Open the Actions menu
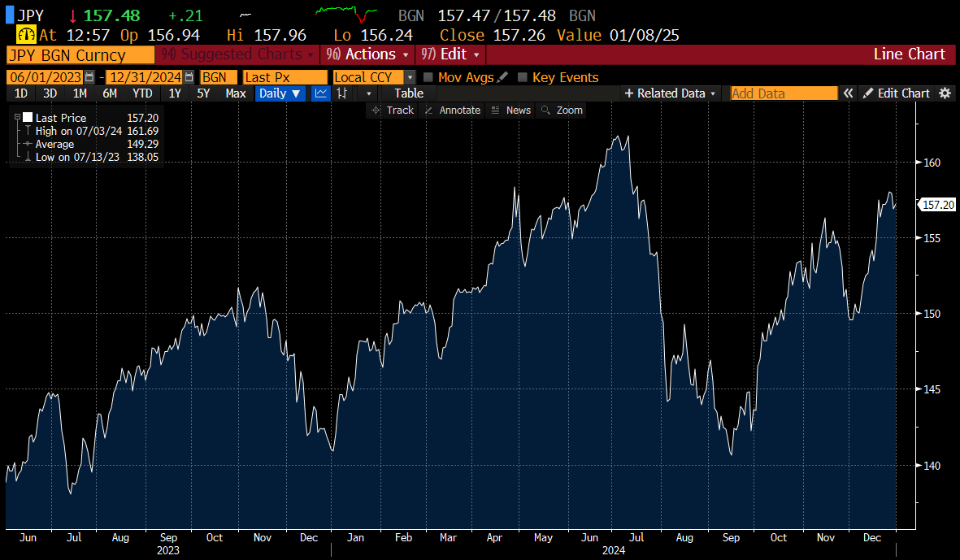 pyautogui.click(x=366, y=54)
